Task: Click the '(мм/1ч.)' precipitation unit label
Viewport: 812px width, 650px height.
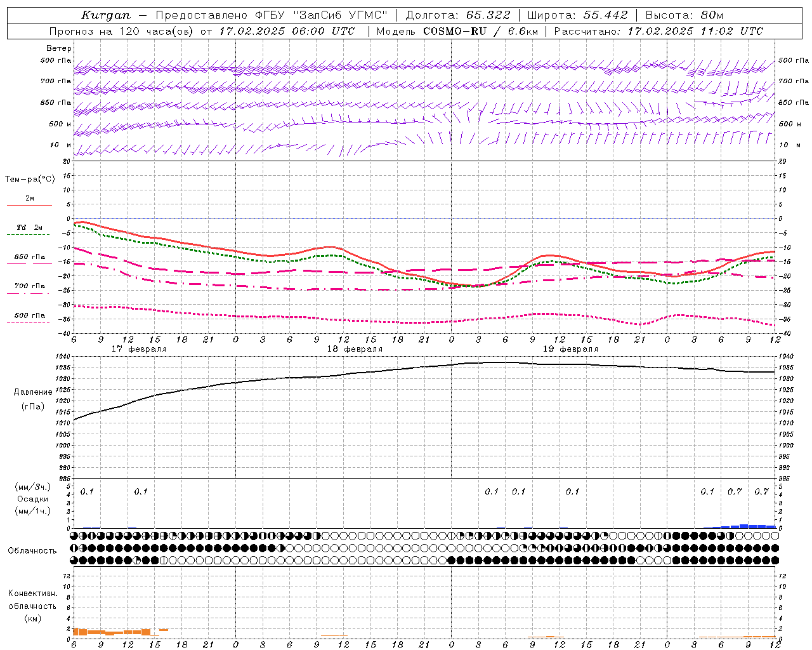Action: [33, 511]
